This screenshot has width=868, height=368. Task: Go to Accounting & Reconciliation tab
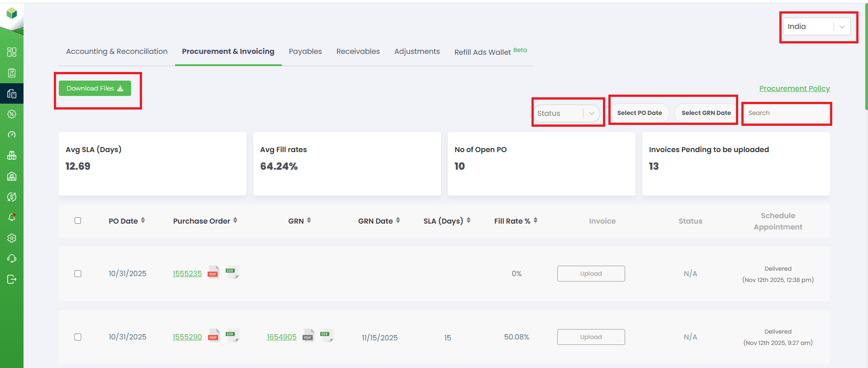[x=117, y=52]
